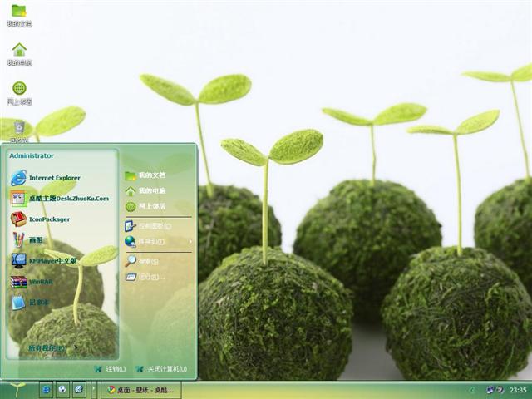Image resolution: width=532 pixels, height=399 pixels.
Task: Open 记事本 notepad entry
Action: tap(30, 303)
